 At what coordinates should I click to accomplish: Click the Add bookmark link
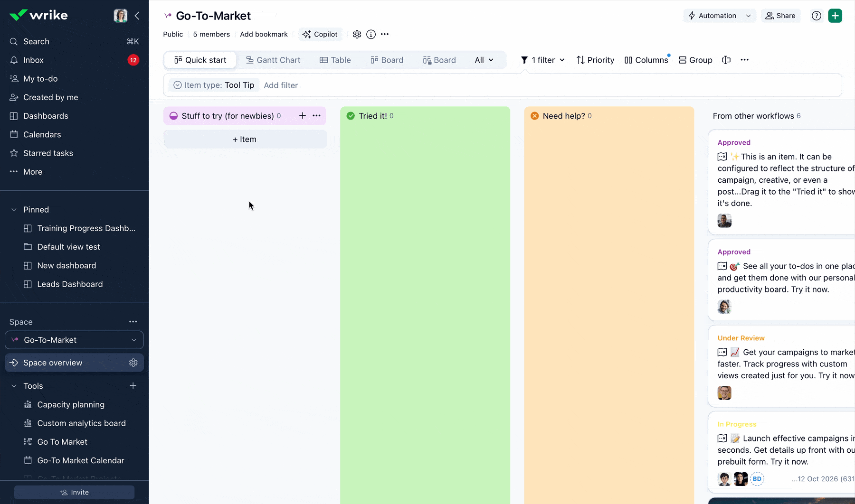(264, 34)
